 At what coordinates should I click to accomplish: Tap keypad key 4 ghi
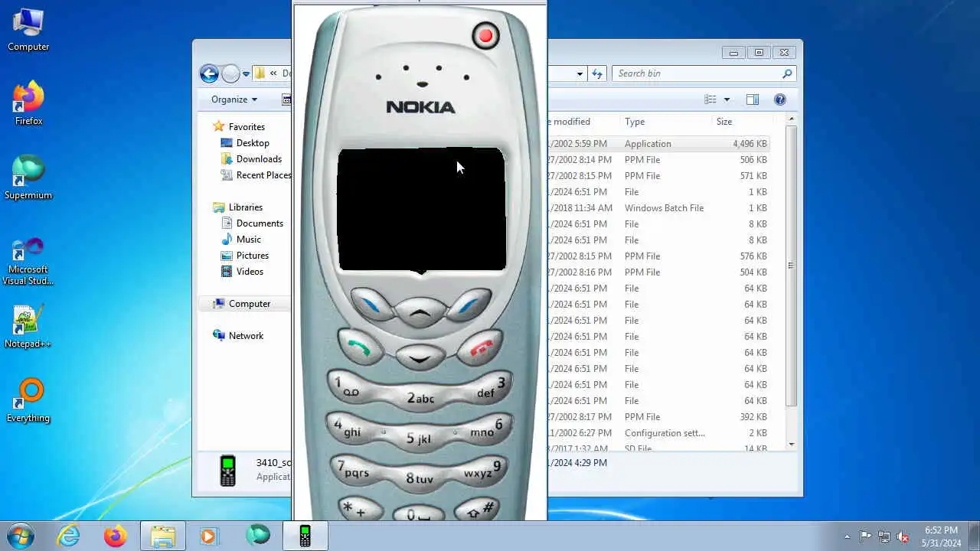(349, 429)
